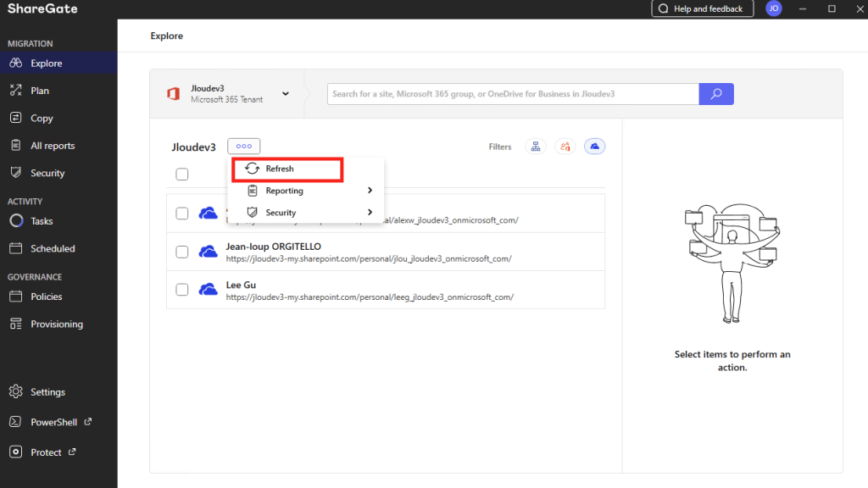
Task: Click the jlou_jloudev3 OneDrive URL
Action: click(x=369, y=258)
